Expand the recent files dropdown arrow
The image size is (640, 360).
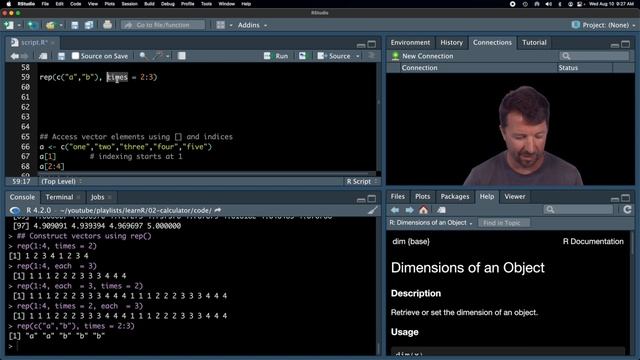click(x=61, y=25)
